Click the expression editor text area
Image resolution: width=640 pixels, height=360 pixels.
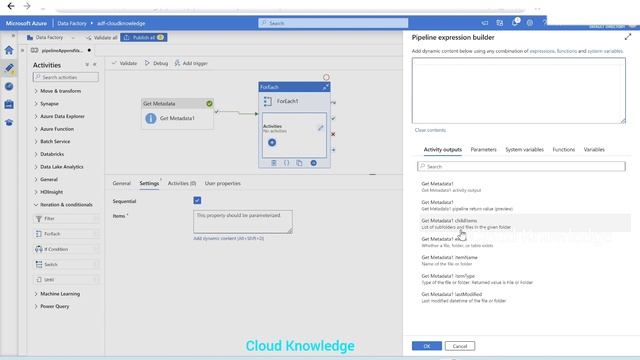(518, 91)
